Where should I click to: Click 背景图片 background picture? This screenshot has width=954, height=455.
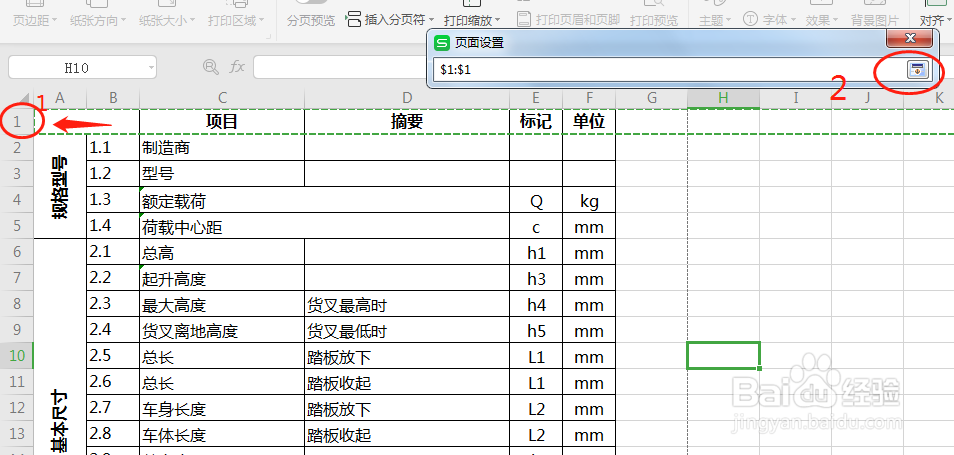tap(875, 20)
